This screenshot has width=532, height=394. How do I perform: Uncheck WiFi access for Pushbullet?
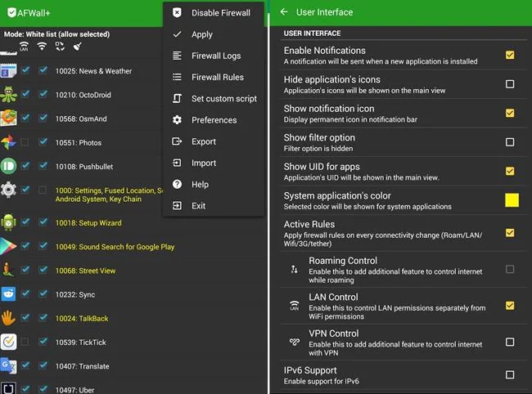coord(43,166)
